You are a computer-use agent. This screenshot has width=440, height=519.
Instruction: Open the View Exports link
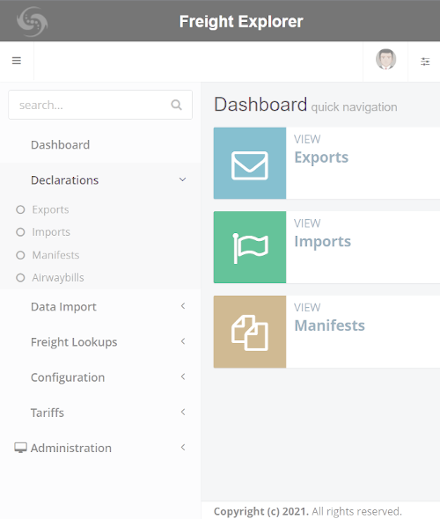click(321, 157)
